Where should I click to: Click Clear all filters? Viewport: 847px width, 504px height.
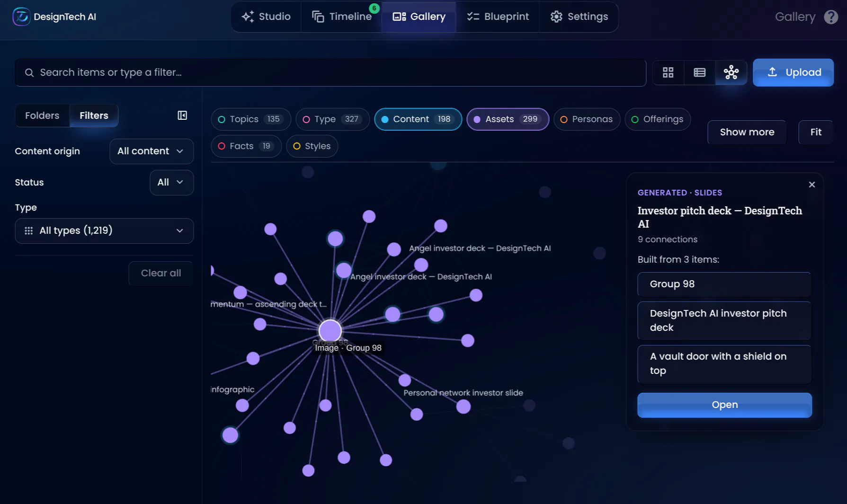click(161, 274)
